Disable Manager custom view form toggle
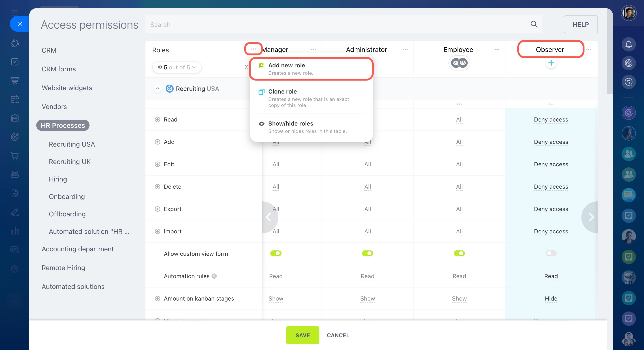This screenshot has height=350, width=644. (x=276, y=254)
